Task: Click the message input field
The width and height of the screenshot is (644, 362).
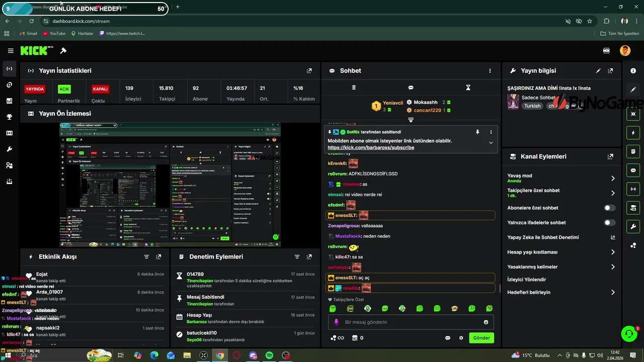Action: pos(411,322)
